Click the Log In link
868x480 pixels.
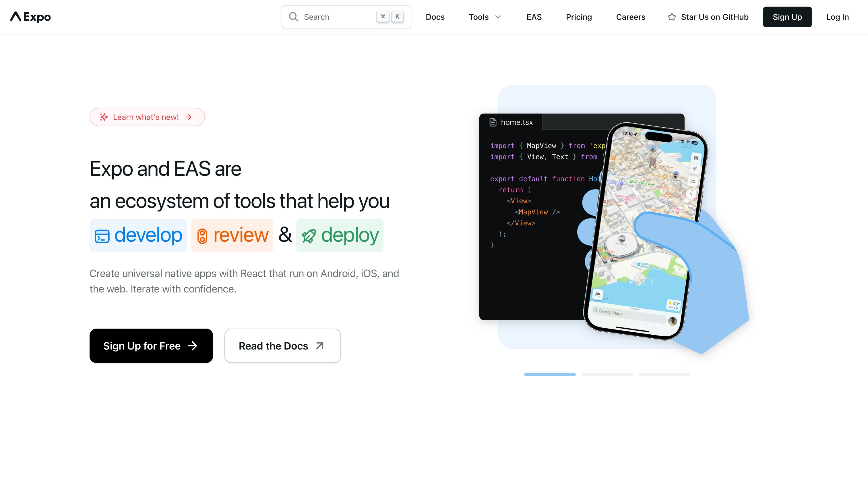click(x=837, y=17)
